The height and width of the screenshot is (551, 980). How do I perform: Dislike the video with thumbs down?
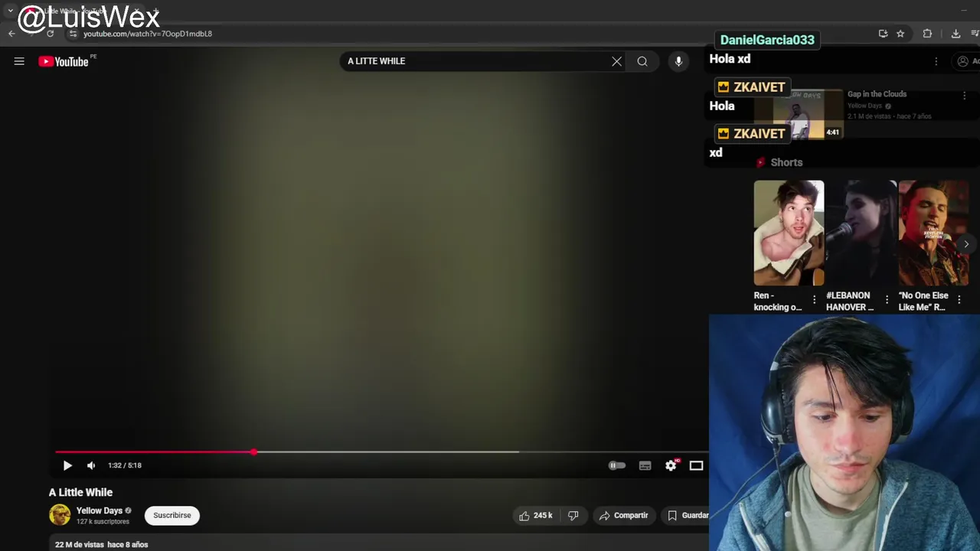point(573,516)
